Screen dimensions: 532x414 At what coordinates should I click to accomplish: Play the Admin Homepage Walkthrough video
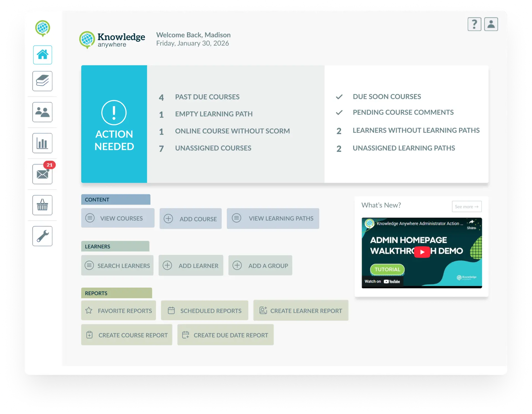422,252
